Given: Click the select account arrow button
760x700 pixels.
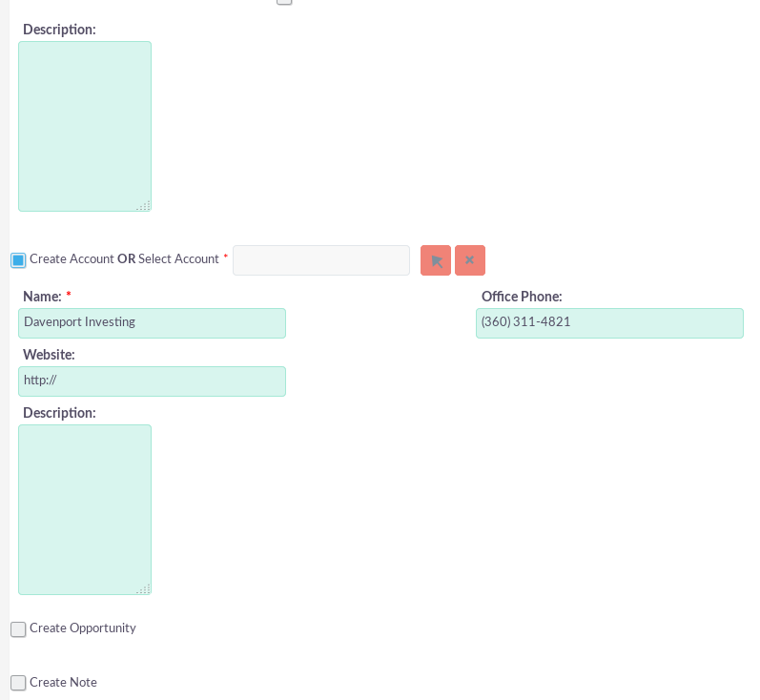Looking at the screenshot, I should pyautogui.click(x=436, y=260).
